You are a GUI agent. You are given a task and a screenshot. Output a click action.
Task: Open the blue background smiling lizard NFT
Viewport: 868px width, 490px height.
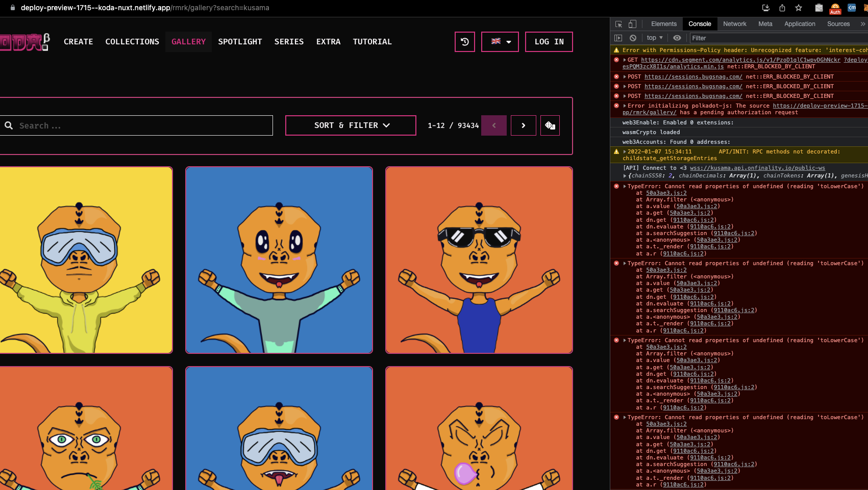pyautogui.click(x=279, y=260)
